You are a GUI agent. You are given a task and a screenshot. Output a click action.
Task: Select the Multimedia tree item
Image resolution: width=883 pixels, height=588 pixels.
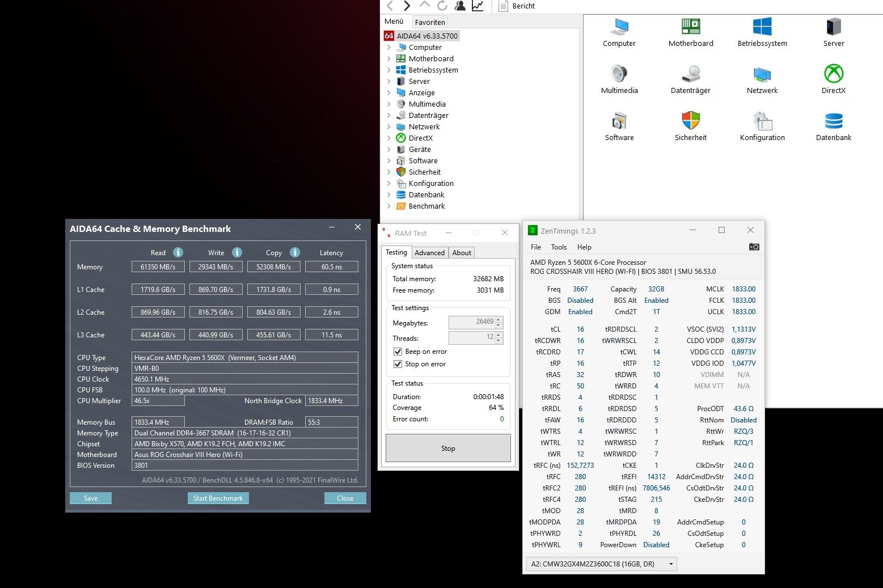(427, 104)
